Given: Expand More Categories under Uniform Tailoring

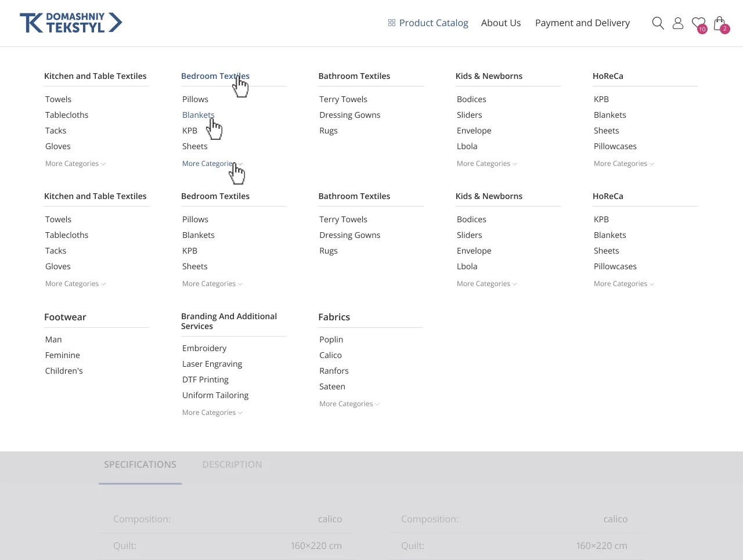Looking at the screenshot, I should tap(212, 413).
